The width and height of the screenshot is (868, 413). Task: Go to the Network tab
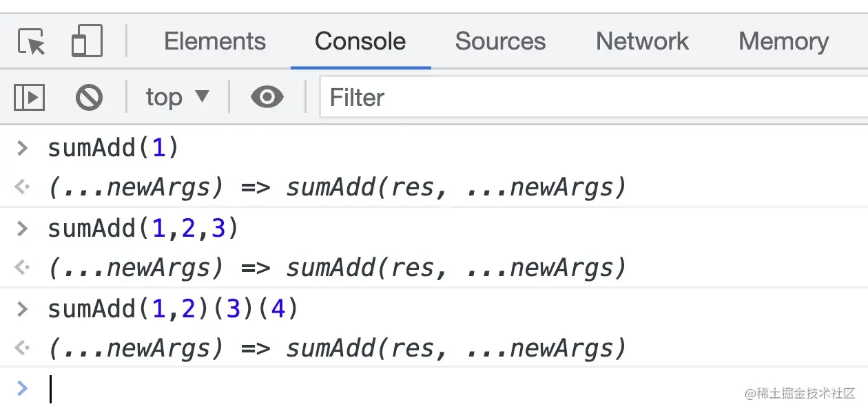642,41
